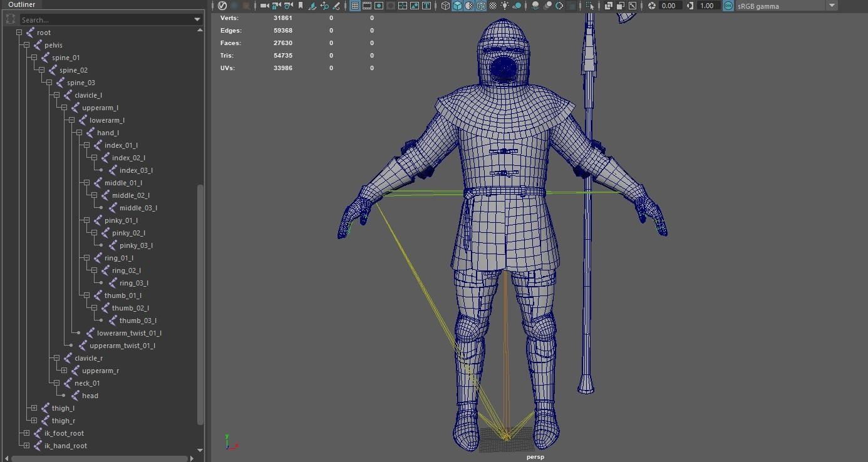Toggle the View Transform ON button
Screen dimensions: 868x462
coord(728,6)
